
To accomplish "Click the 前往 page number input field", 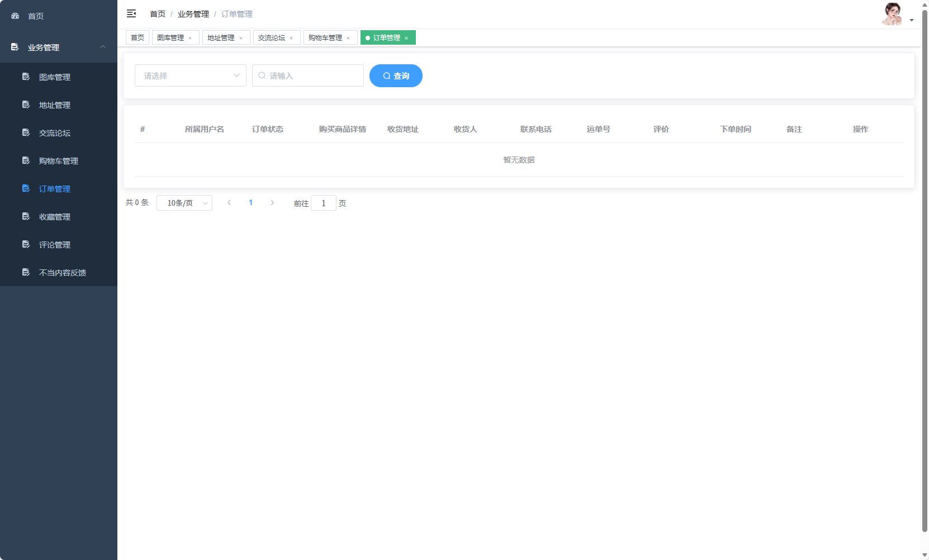I will pos(324,203).
